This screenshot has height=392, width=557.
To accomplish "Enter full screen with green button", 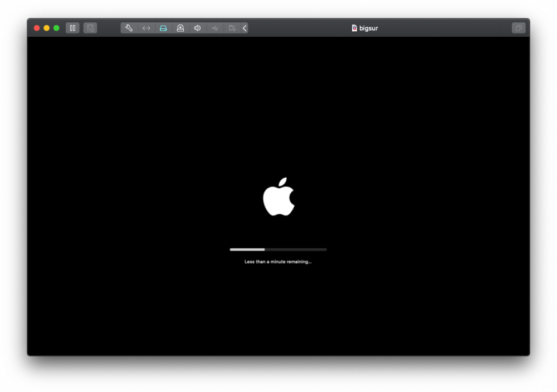I will 56,28.
